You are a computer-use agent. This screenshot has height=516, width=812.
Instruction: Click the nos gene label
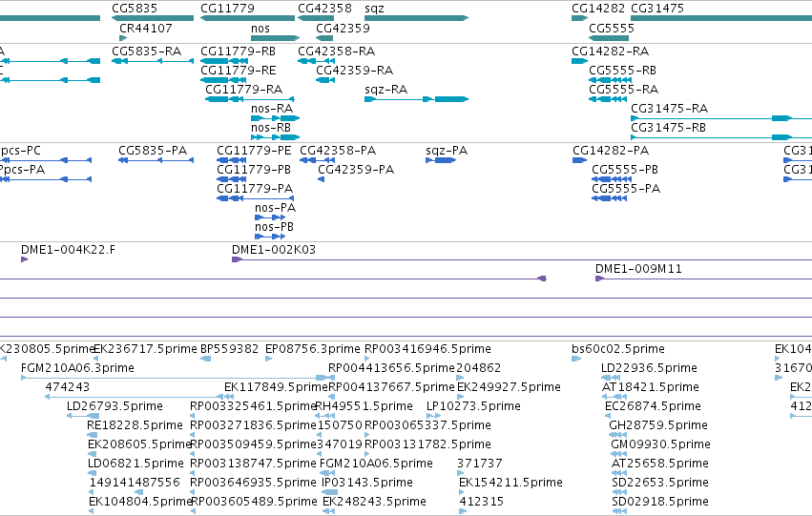pyautogui.click(x=260, y=29)
